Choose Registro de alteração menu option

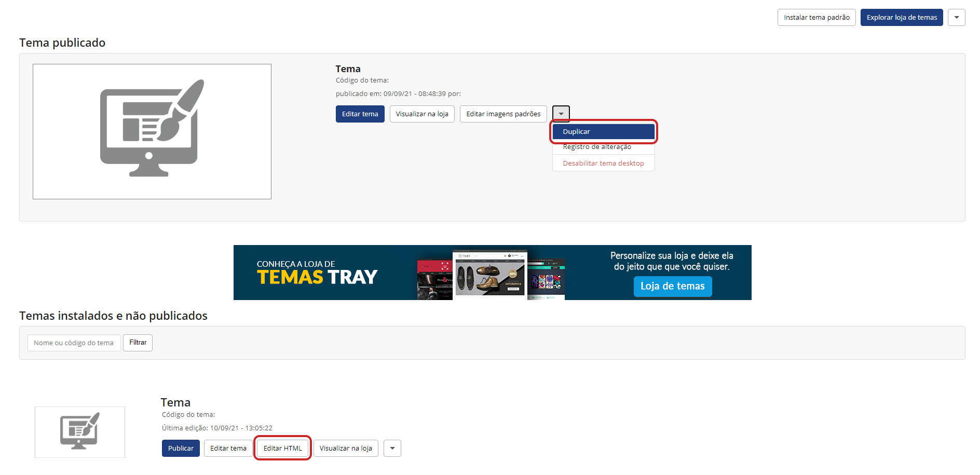coord(597,147)
